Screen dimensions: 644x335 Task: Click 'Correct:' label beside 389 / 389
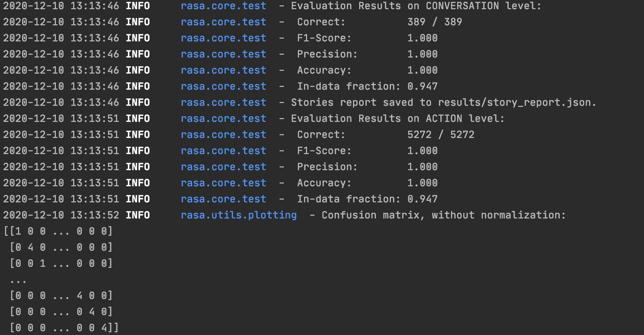tap(321, 22)
